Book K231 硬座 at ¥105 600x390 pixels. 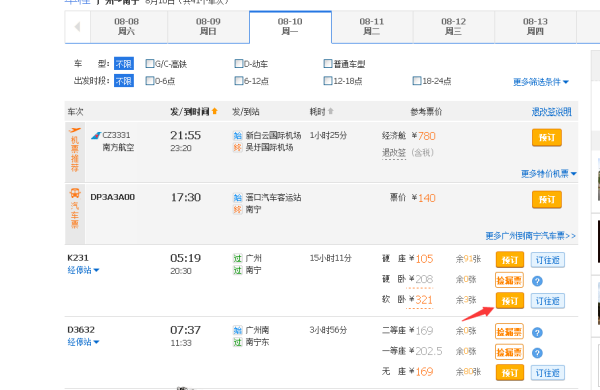tap(510, 260)
